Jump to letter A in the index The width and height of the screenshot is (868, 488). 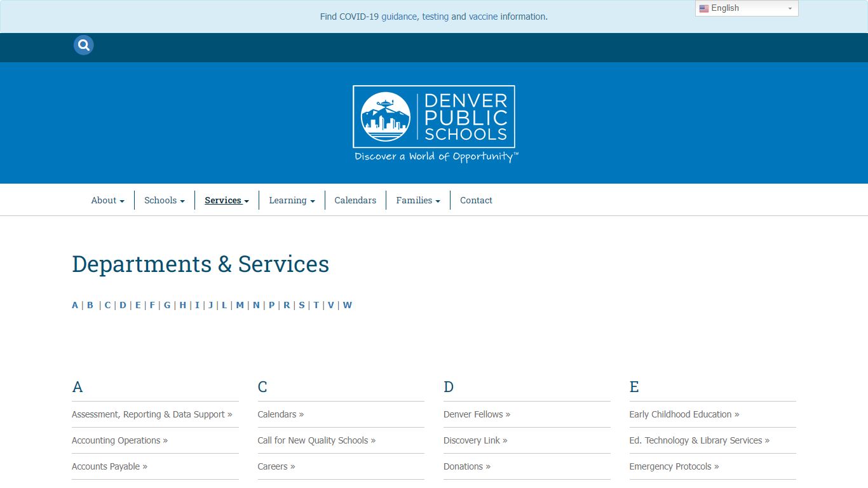point(75,305)
